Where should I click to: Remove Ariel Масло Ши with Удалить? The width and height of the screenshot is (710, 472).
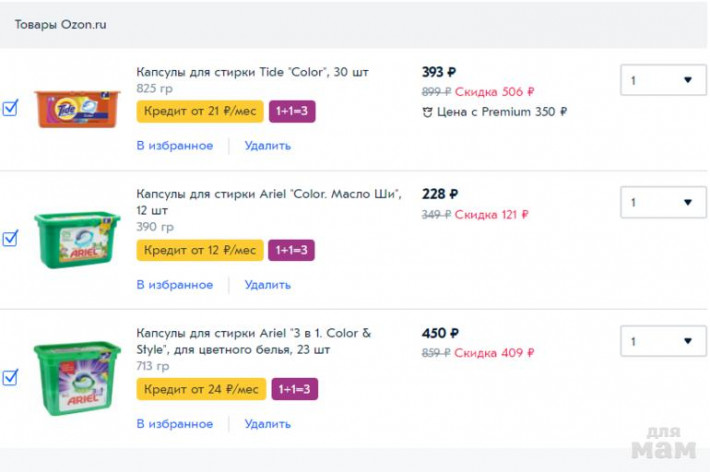pyautogui.click(x=268, y=284)
